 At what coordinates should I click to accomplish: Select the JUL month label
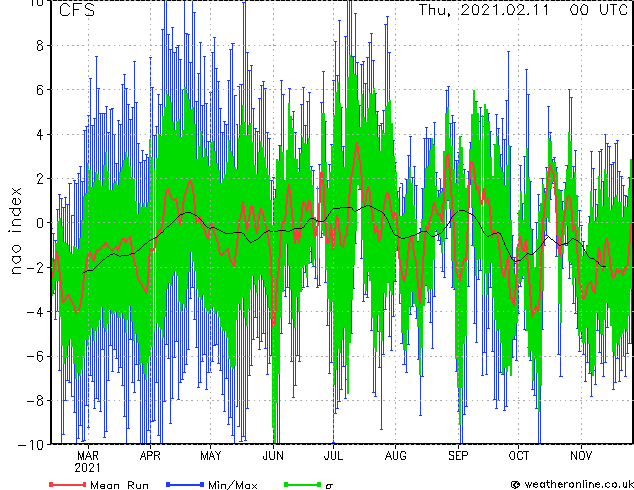[x=333, y=456]
